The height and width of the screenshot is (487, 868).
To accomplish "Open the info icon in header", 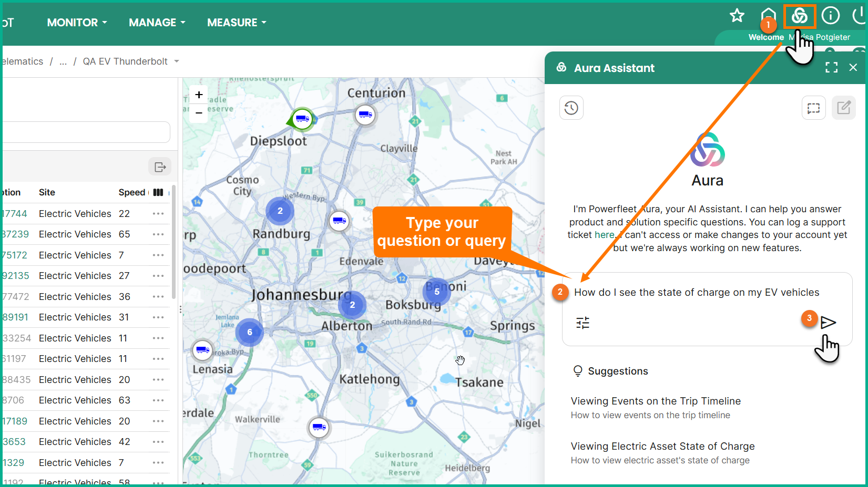I will 830,16.
